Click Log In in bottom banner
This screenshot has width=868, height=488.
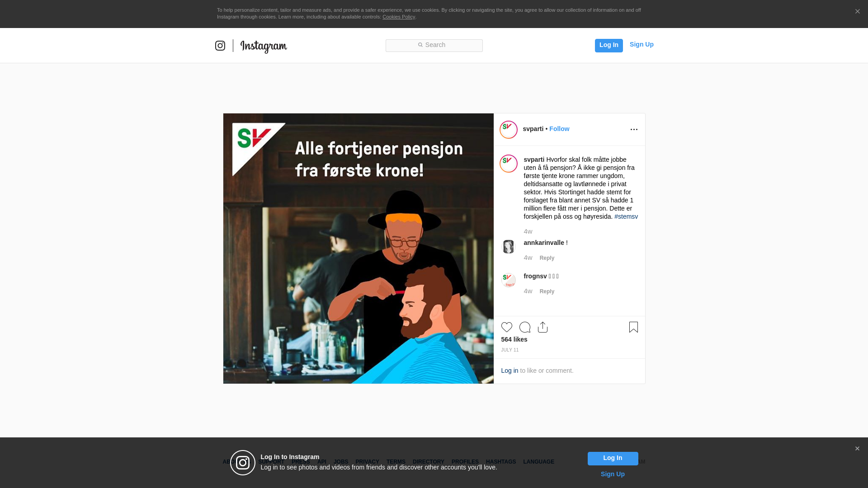click(x=613, y=458)
